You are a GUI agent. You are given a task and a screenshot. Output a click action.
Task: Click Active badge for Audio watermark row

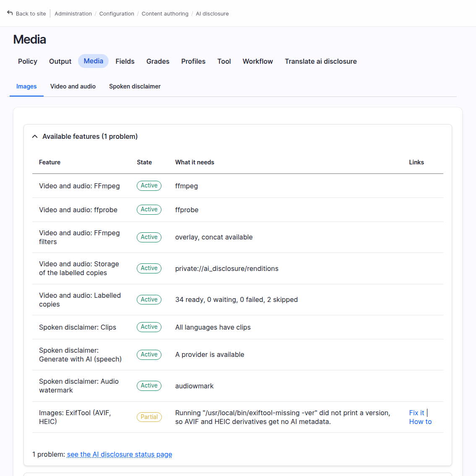pos(149,385)
